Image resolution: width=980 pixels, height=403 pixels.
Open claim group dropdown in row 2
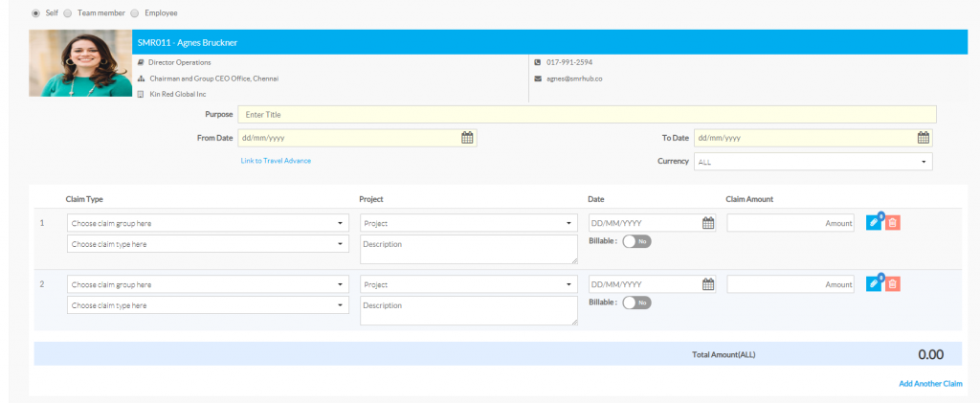[x=208, y=284]
